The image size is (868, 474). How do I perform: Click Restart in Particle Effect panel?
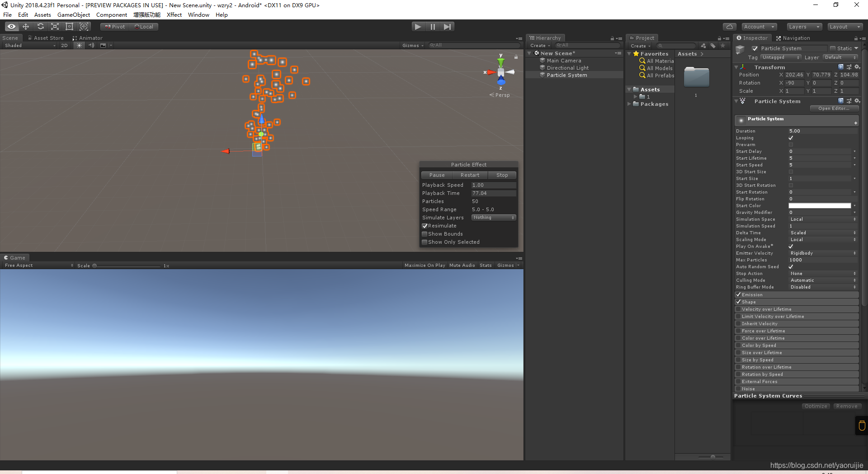click(470, 175)
